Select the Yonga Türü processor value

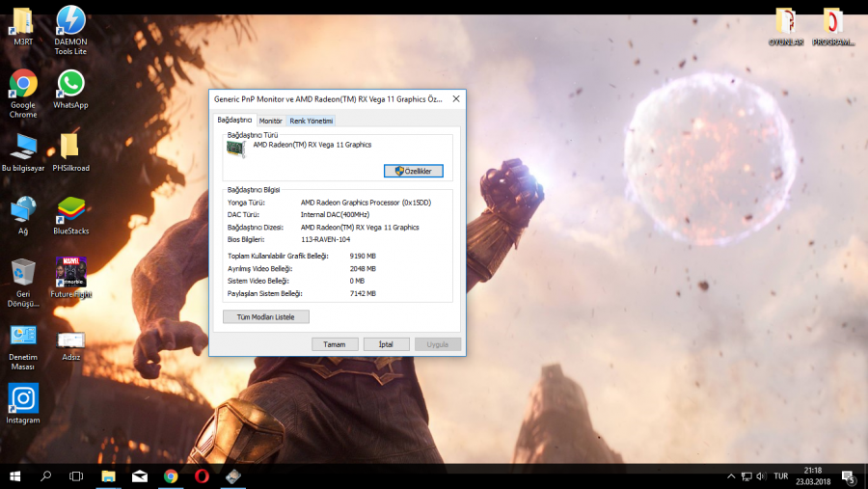(x=366, y=203)
